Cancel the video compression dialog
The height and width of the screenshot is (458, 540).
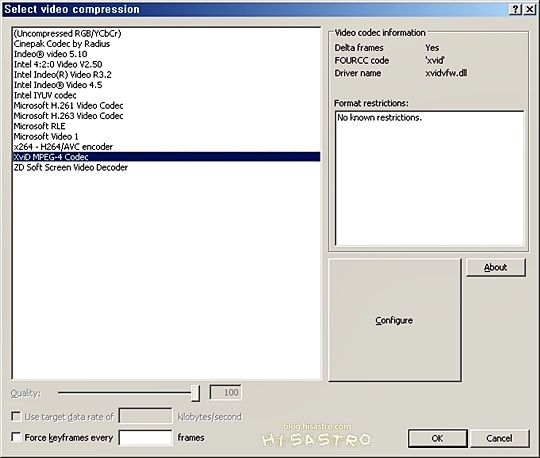pos(499,438)
